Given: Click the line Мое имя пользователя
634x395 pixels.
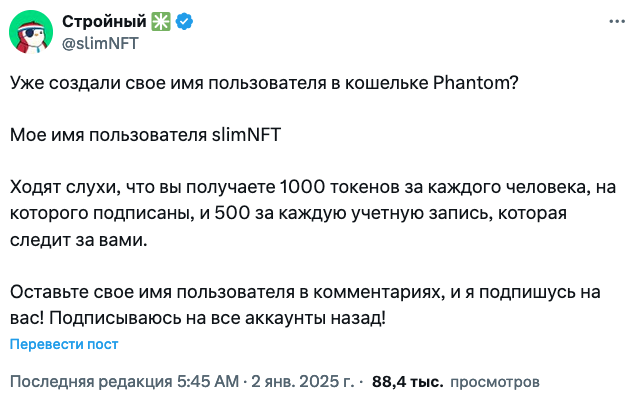Looking at the screenshot, I should coord(145,135).
